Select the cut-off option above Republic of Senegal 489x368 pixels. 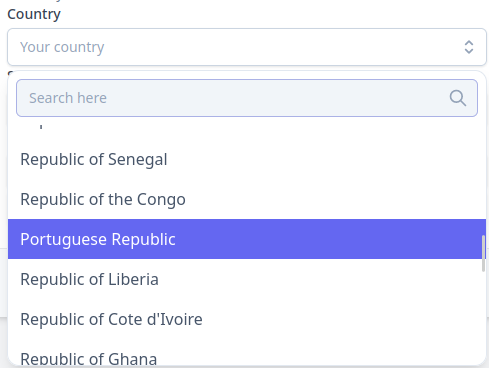[x=247, y=128]
